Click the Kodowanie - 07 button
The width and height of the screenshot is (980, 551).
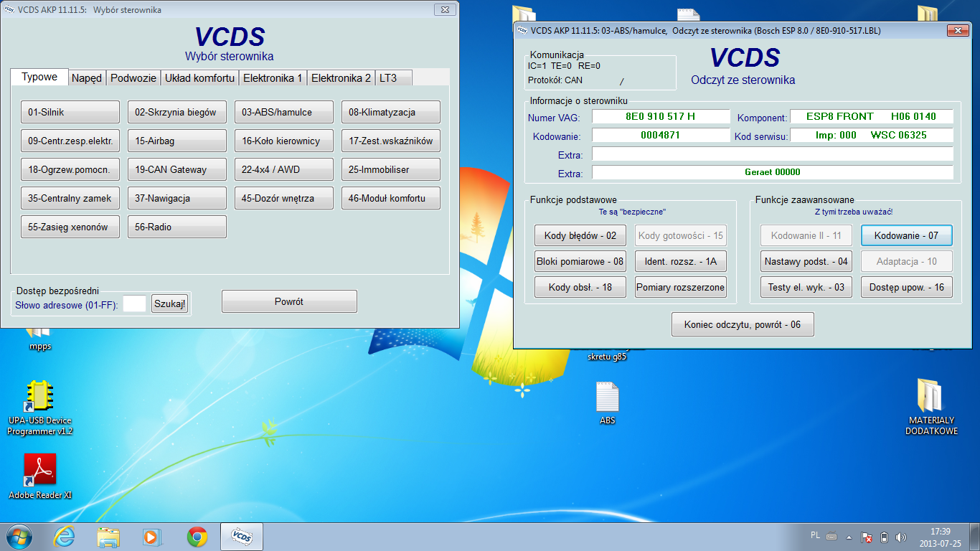click(907, 235)
